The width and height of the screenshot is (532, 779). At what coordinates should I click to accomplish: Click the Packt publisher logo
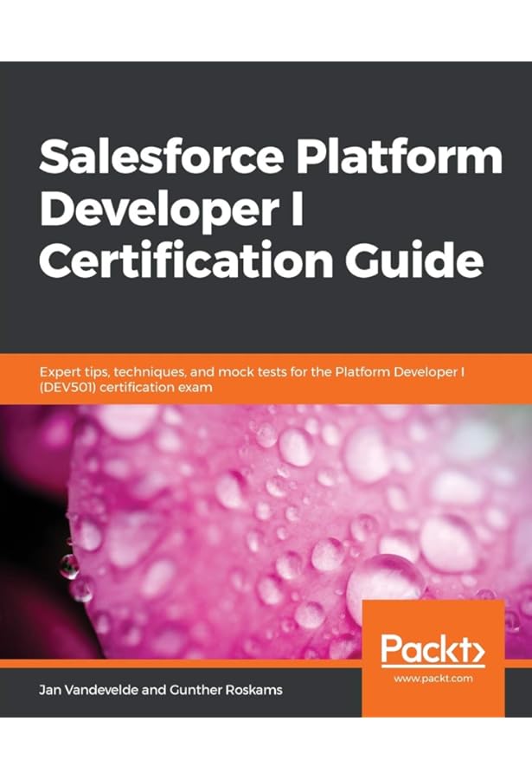tap(432, 649)
